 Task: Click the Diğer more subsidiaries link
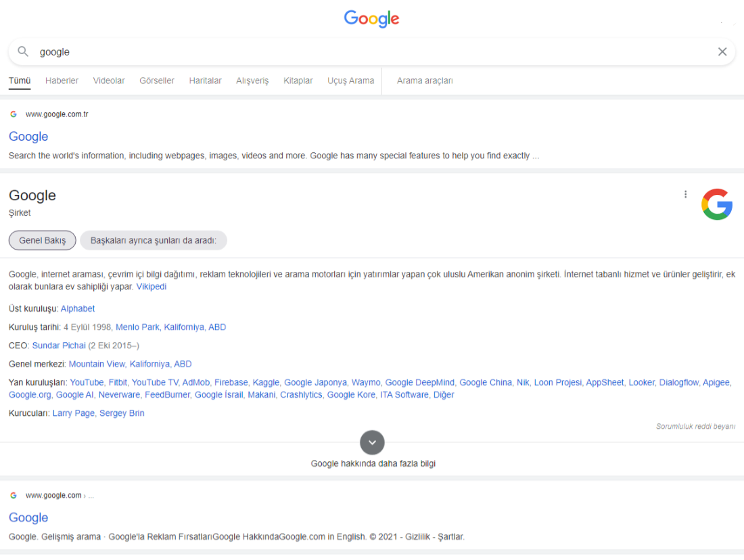click(444, 395)
